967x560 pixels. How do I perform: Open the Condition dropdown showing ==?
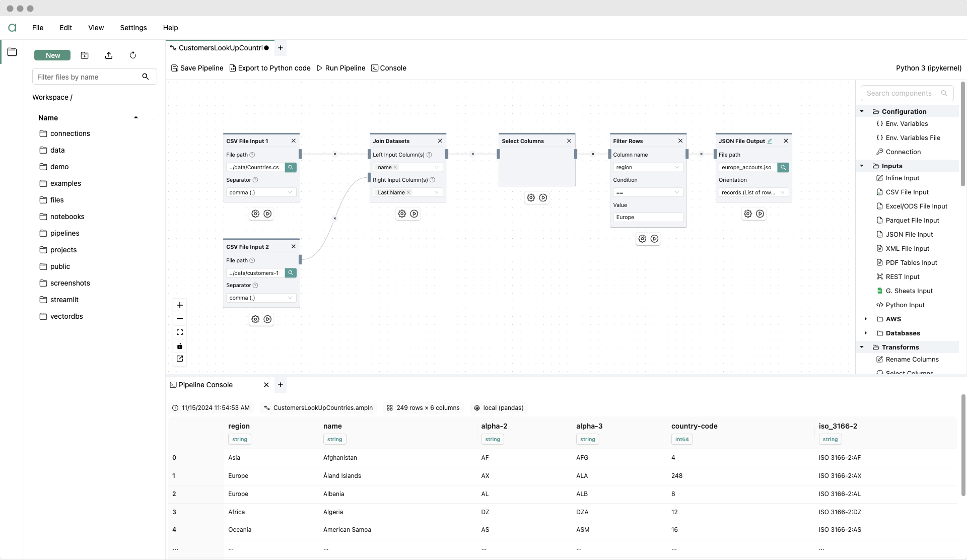648,192
